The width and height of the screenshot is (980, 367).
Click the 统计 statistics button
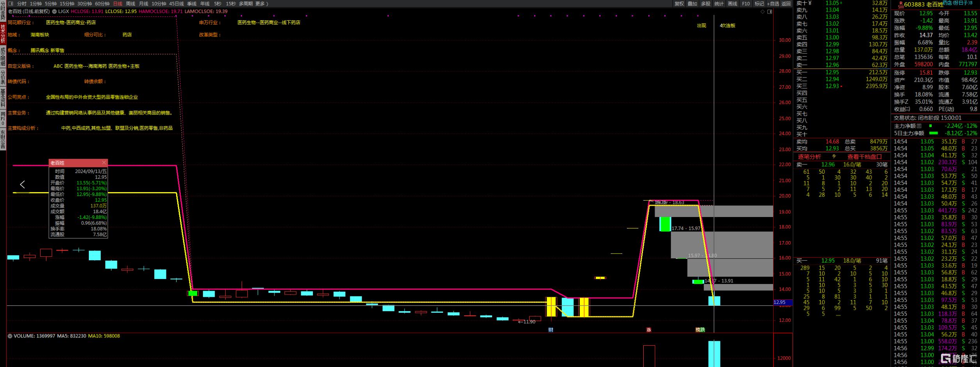[x=719, y=4]
